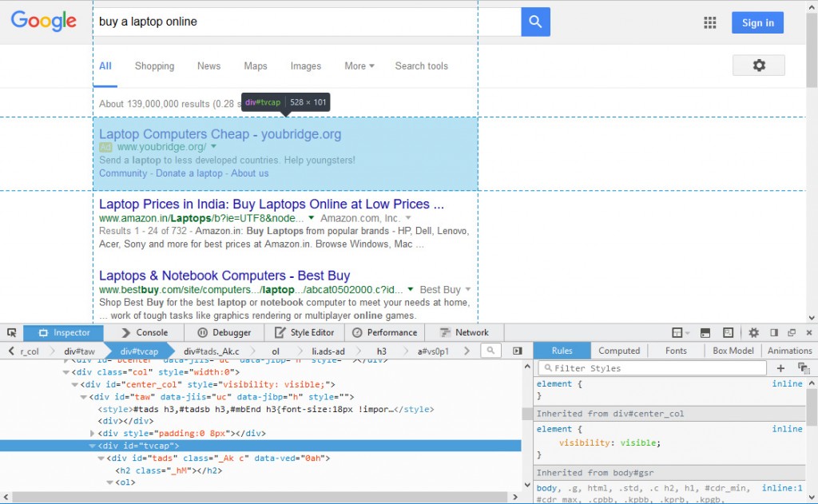Open the Computed styles tab

619,351
